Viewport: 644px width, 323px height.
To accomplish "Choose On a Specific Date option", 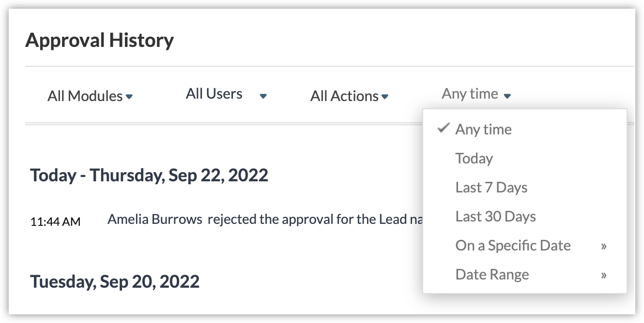I will [513, 246].
